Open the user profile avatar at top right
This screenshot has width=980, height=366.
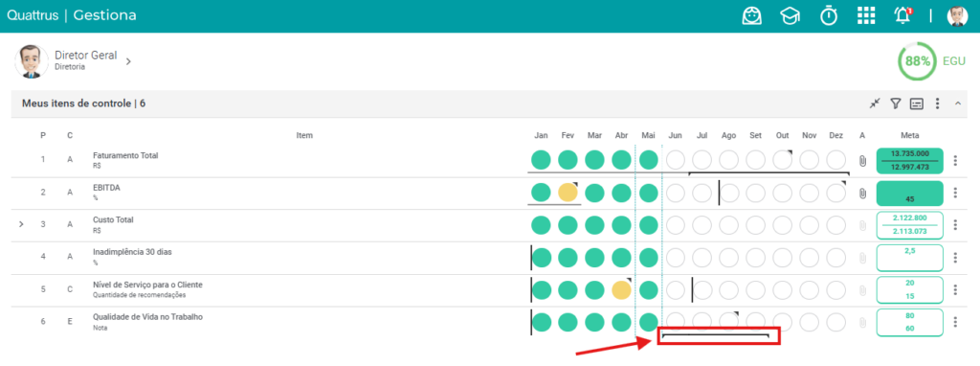pos(957,16)
